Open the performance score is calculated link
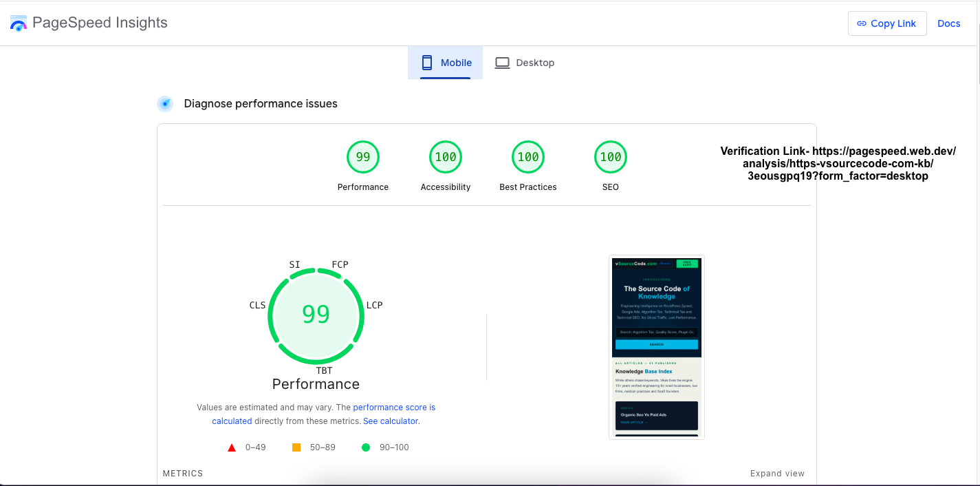 (x=324, y=414)
